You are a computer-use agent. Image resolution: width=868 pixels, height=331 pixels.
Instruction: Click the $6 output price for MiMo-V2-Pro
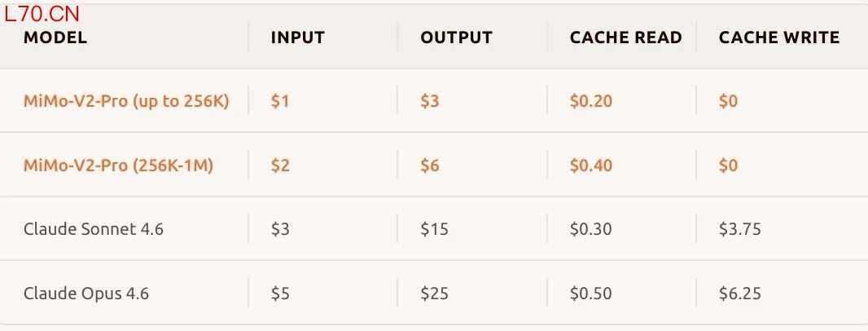429,165
